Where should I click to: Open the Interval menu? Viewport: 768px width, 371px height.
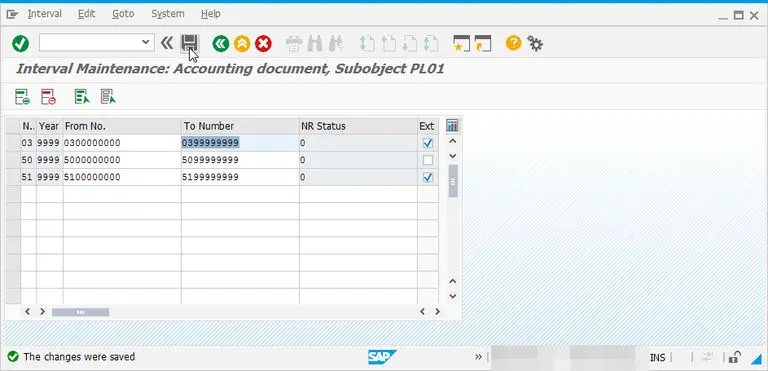coord(45,14)
